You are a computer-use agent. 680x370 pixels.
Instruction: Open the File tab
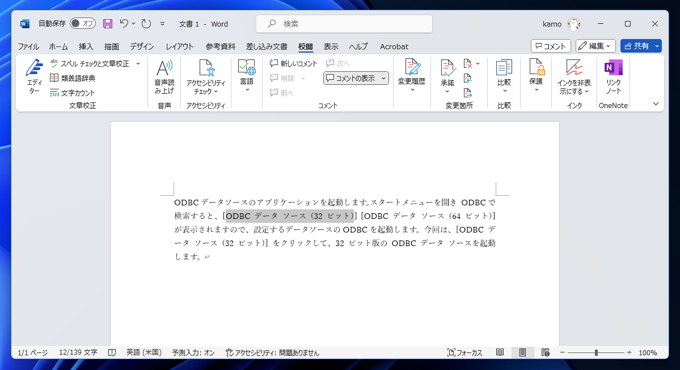click(28, 46)
